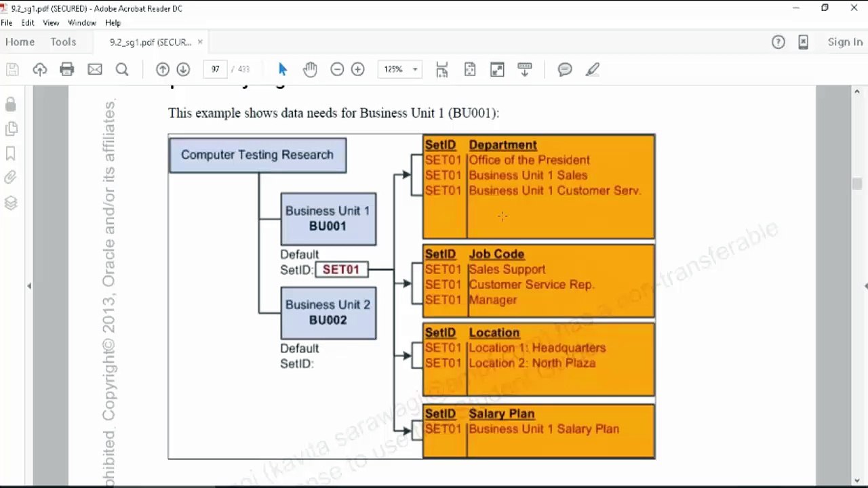Click the Salary Plan table heading
Screen dimensions: 868x488
pyautogui.click(x=502, y=413)
